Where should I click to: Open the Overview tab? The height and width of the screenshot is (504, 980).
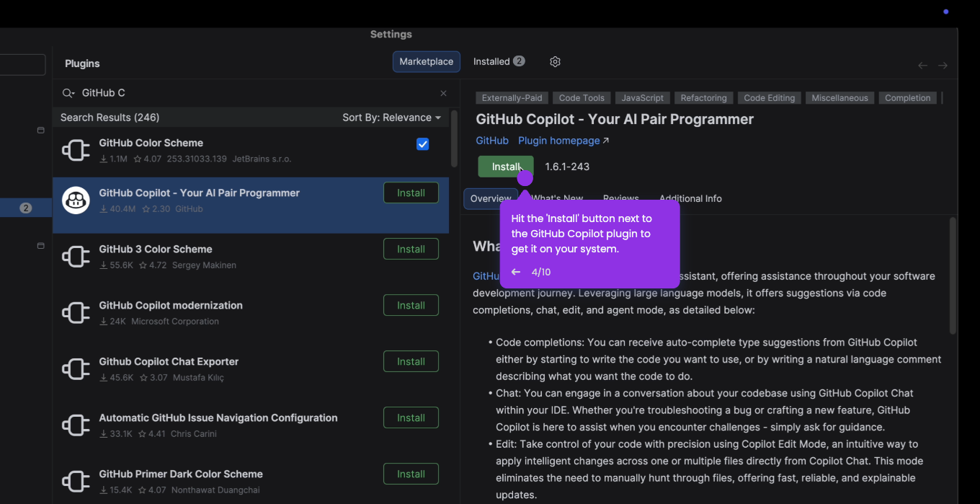(491, 199)
